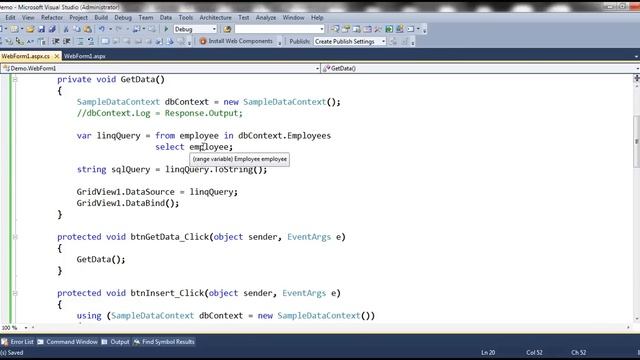Open the active files list arrow on tab strip
The height and width of the screenshot is (360, 640).
tap(636, 57)
